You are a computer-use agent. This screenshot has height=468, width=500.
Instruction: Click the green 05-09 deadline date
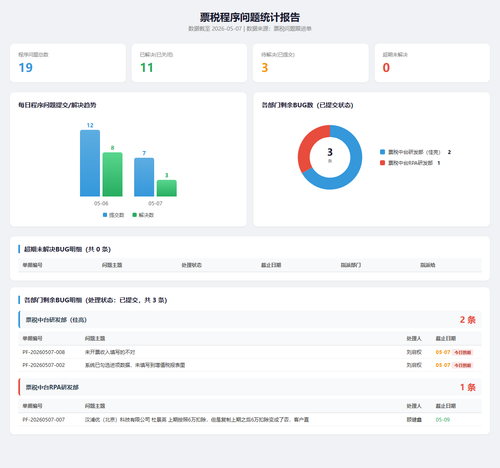click(x=443, y=419)
